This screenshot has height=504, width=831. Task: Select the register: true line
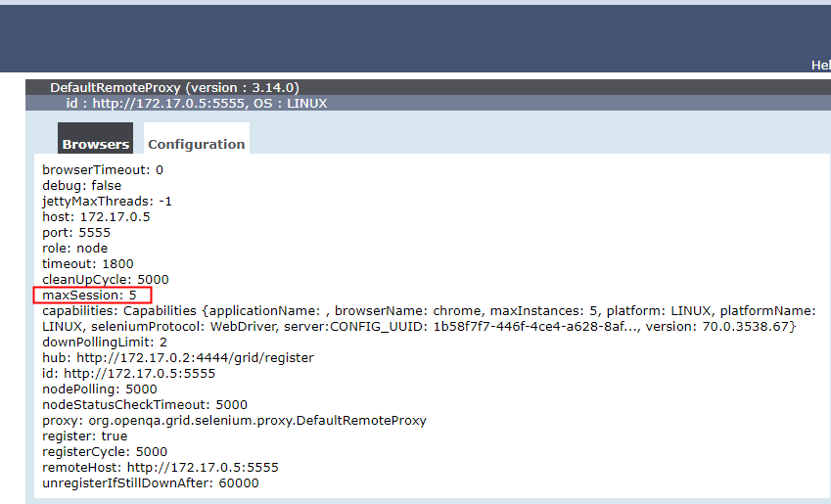(85, 436)
